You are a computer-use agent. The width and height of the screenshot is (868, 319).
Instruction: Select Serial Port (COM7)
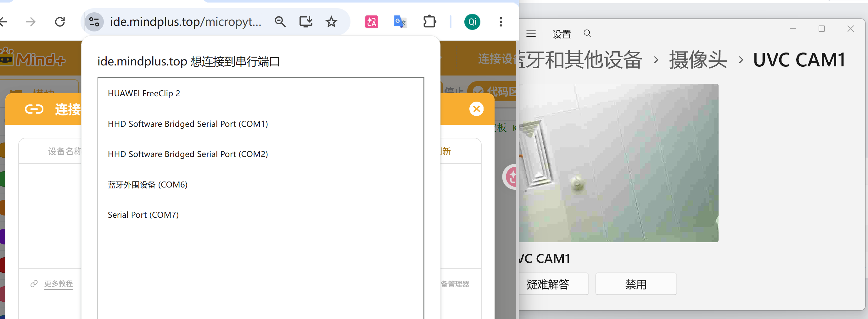pyautogui.click(x=260, y=215)
